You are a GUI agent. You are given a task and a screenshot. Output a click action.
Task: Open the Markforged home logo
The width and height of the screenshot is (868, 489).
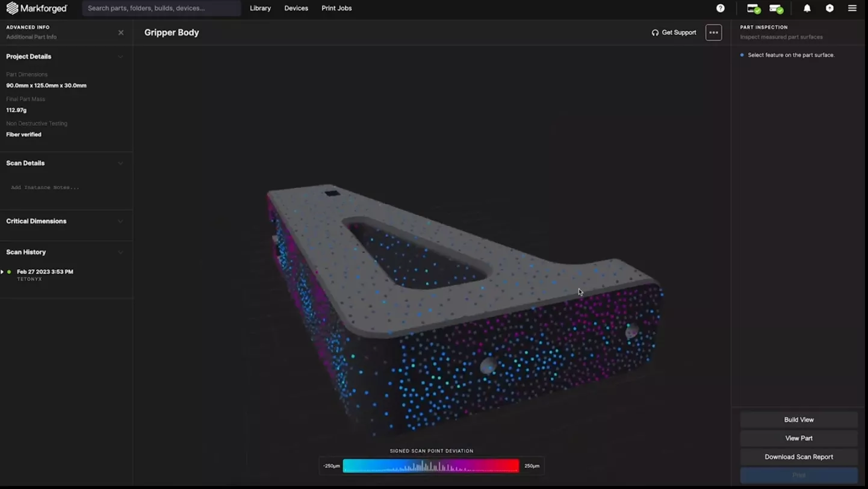pyautogui.click(x=37, y=8)
